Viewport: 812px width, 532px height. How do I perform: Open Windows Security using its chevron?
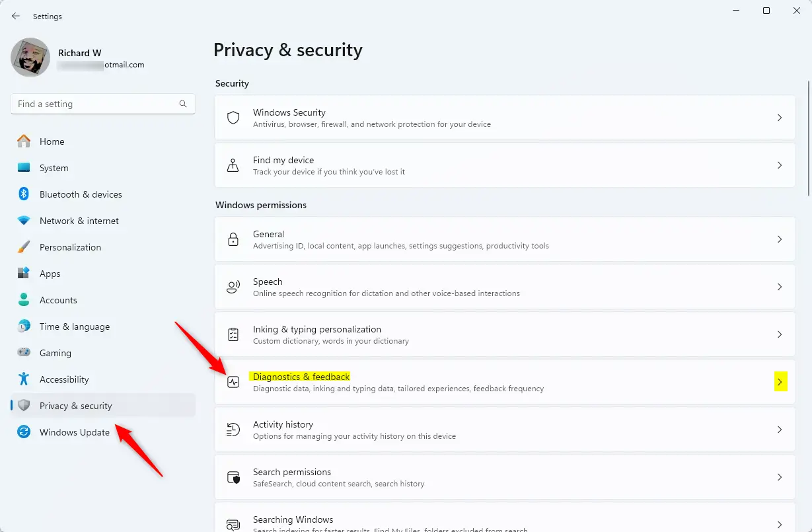[780, 118]
